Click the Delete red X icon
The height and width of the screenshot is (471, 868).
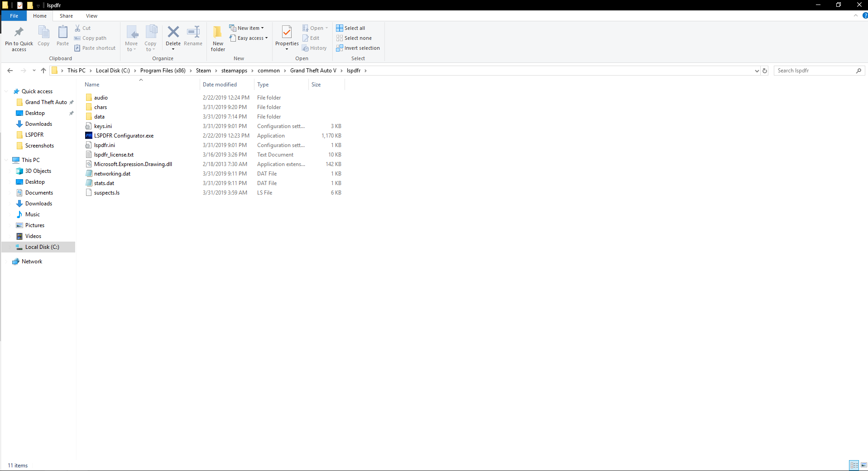coord(173,32)
